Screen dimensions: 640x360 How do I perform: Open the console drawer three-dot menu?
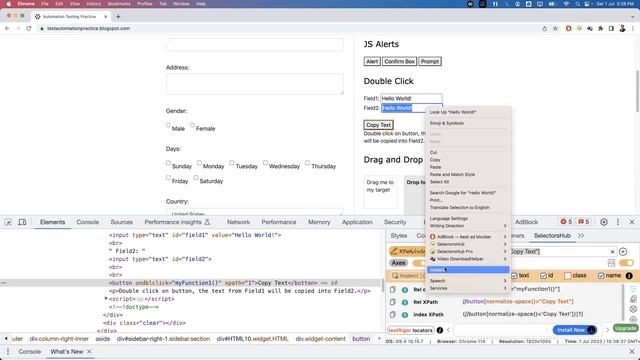(x=8, y=351)
